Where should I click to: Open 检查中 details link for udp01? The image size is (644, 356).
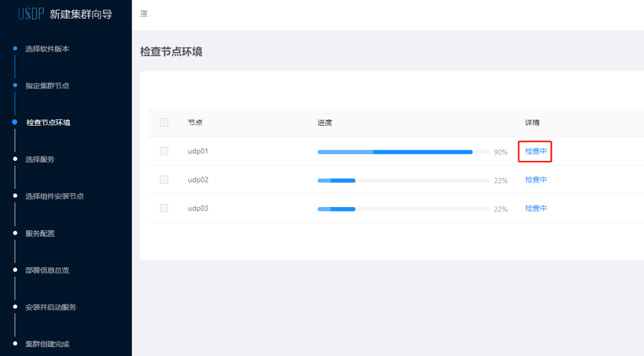(535, 151)
